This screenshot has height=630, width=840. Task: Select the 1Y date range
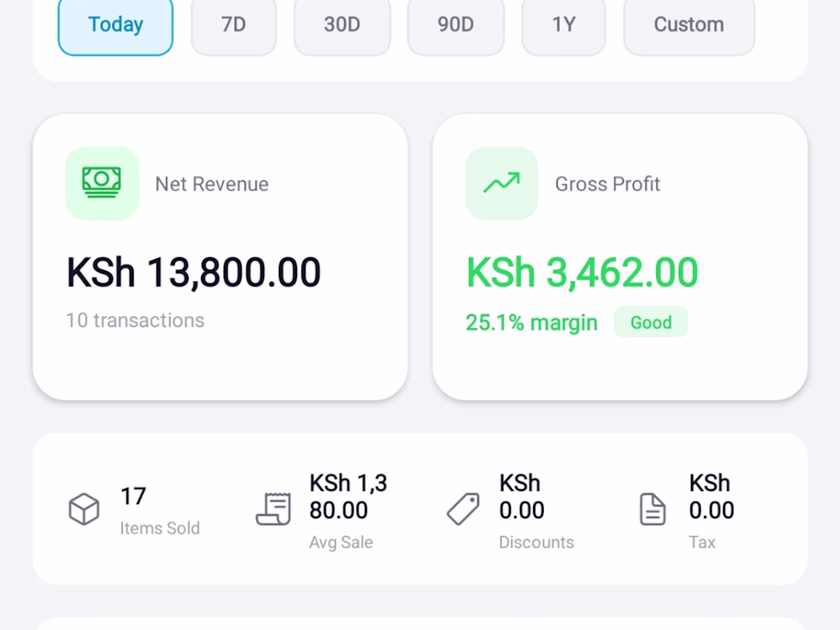(564, 25)
